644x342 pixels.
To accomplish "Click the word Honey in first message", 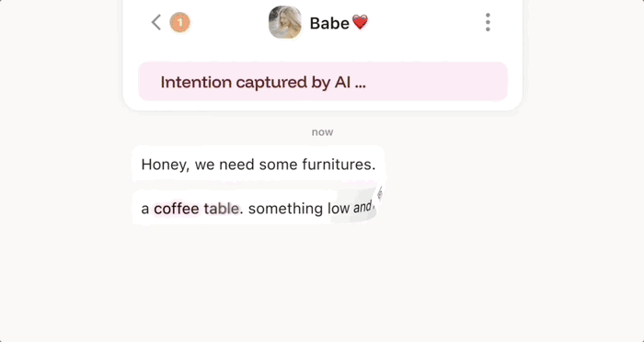I will (x=165, y=165).
